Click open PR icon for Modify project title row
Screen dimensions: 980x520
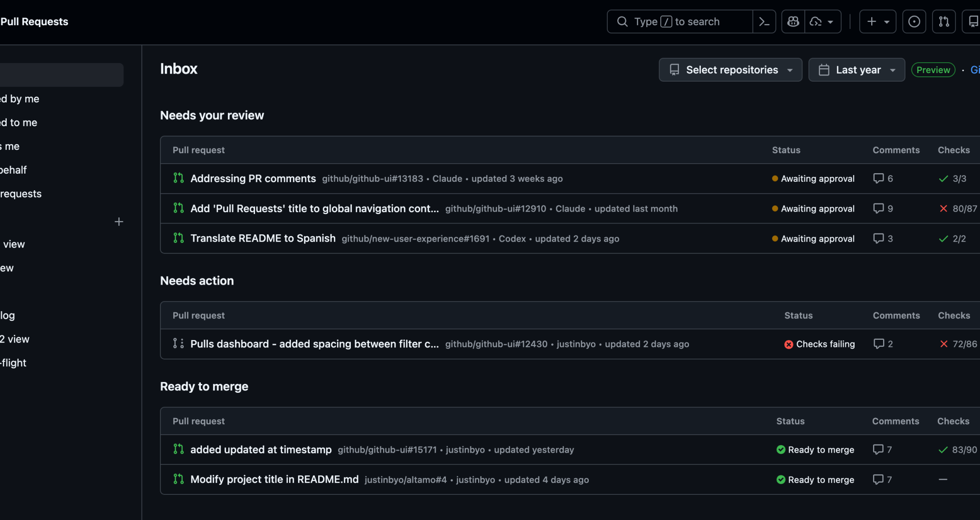(x=179, y=479)
